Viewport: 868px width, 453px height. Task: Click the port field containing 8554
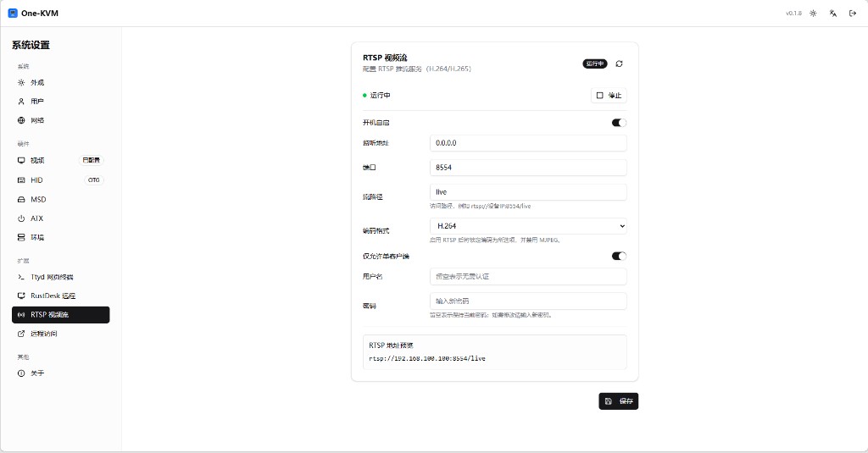[528, 168]
